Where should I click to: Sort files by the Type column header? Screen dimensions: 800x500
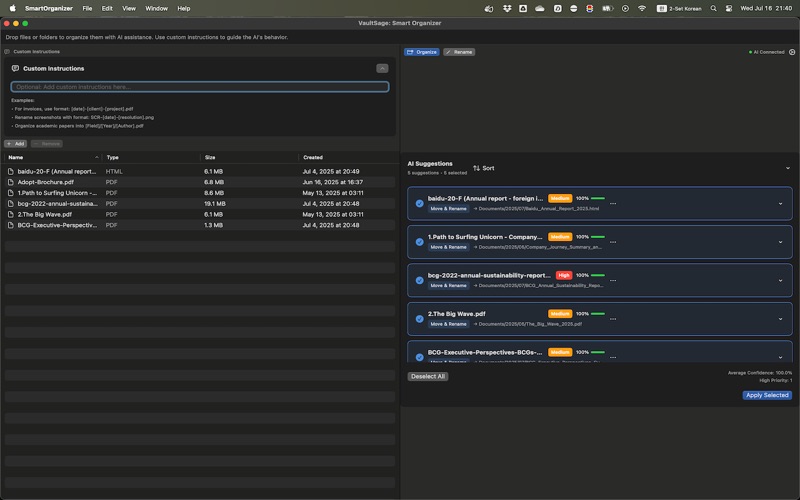151,157
